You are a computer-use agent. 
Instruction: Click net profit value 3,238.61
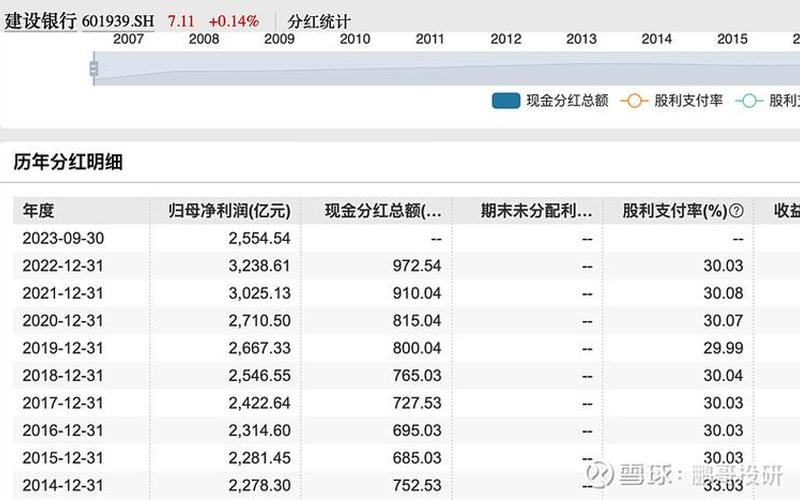(260, 266)
